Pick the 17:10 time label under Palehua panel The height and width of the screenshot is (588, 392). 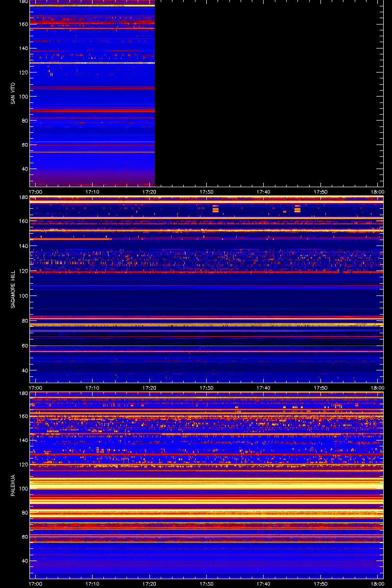(x=93, y=584)
